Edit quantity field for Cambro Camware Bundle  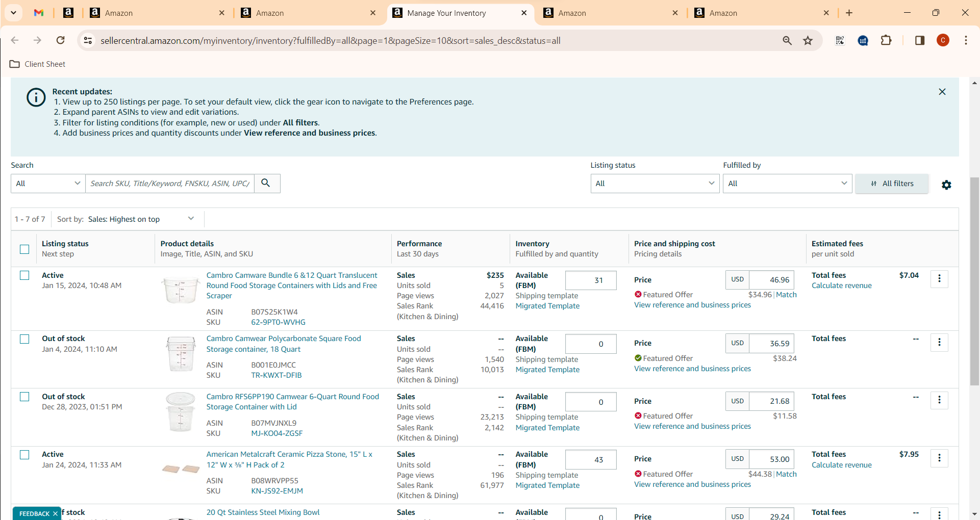coord(591,280)
